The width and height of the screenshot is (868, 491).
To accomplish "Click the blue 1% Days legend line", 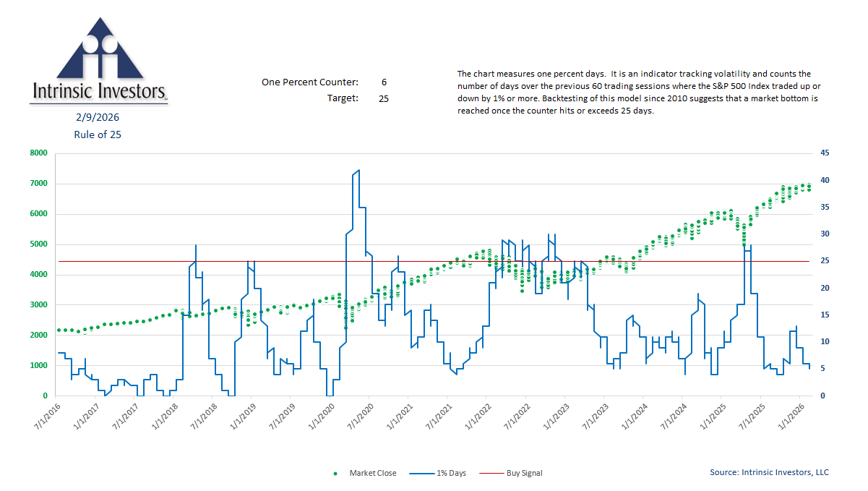I will pyautogui.click(x=422, y=474).
